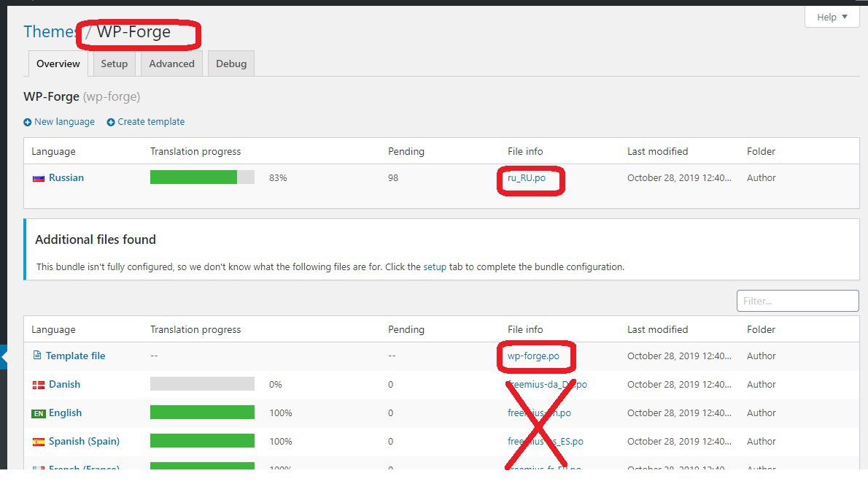Click the New language plus icon
868x495 pixels.
pyautogui.click(x=27, y=122)
